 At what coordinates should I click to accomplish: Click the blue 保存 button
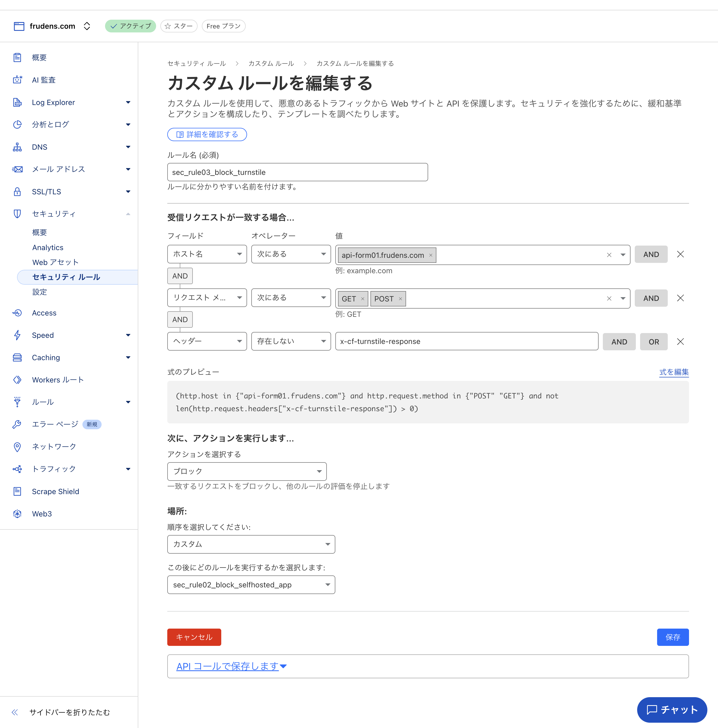click(673, 637)
